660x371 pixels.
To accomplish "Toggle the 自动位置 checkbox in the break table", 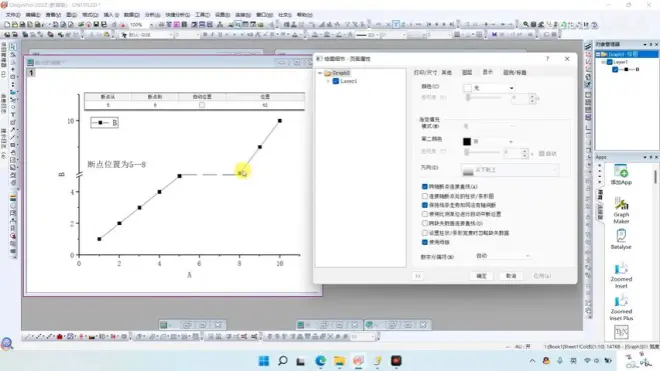I will [x=202, y=105].
